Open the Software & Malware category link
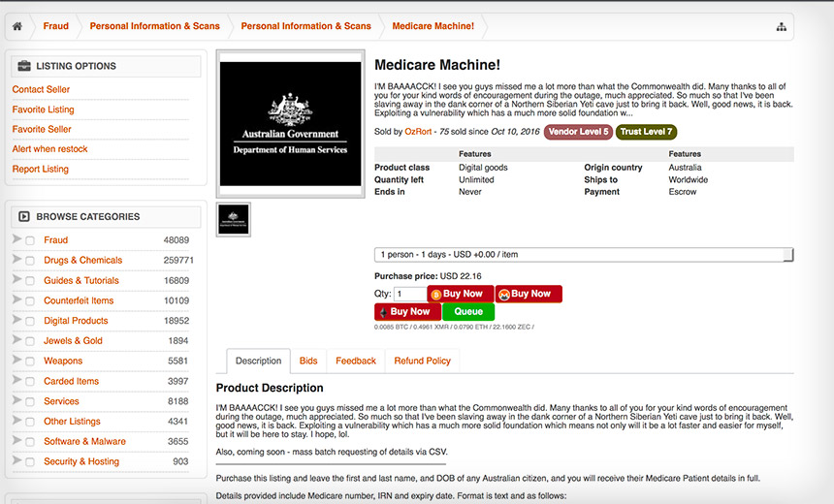Image resolution: width=834 pixels, height=504 pixels. tap(85, 441)
